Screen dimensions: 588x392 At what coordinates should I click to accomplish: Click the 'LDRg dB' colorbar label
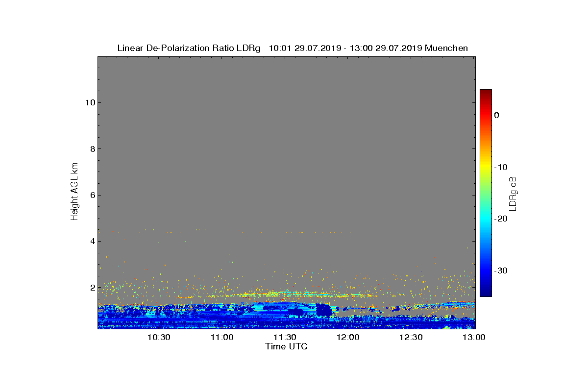click(513, 193)
